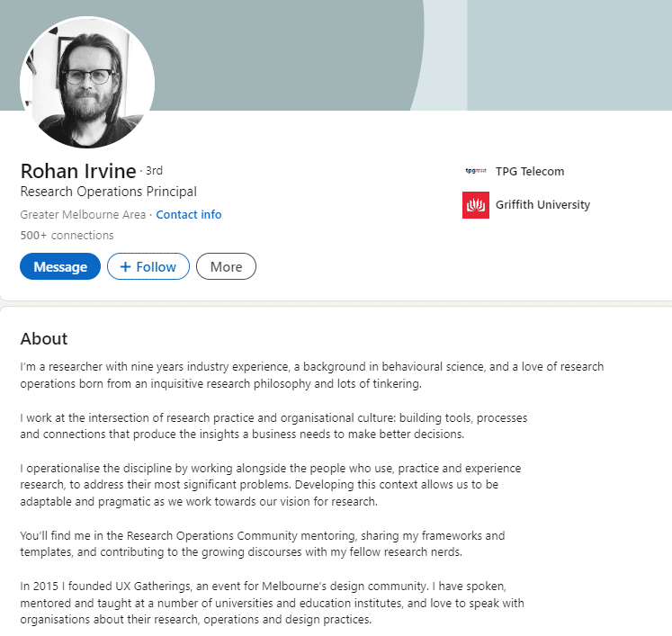View the 500+ connections count
Image resolution: width=672 pixels, height=636 pixels.
(x=67, y=236)
